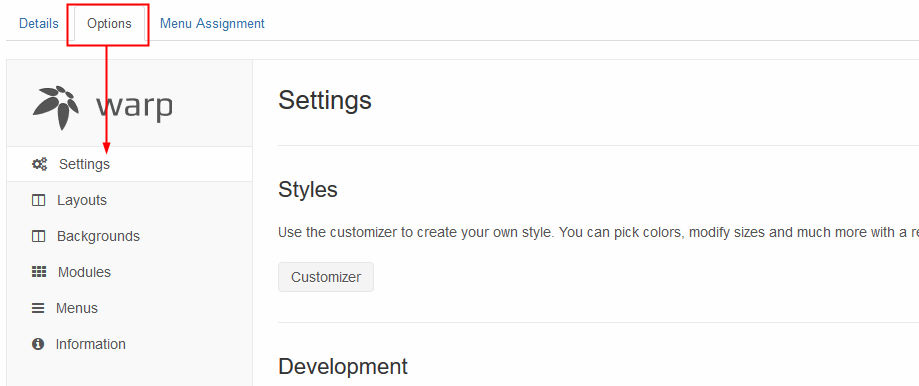Image resolution: width=919 pixels, height=386 pixels.
Task: Click the gears icon beside Settings
Action: coord(39,164)
